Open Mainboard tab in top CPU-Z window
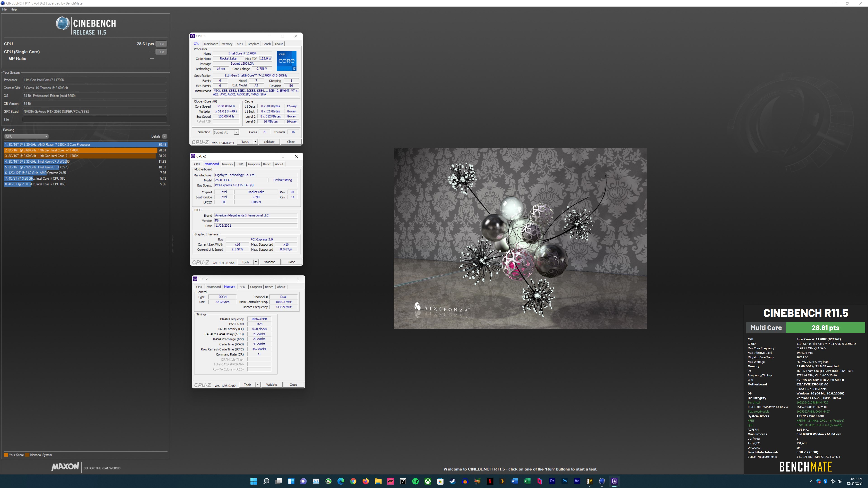Viewport: 868px width, 488px height. [211, 44]
